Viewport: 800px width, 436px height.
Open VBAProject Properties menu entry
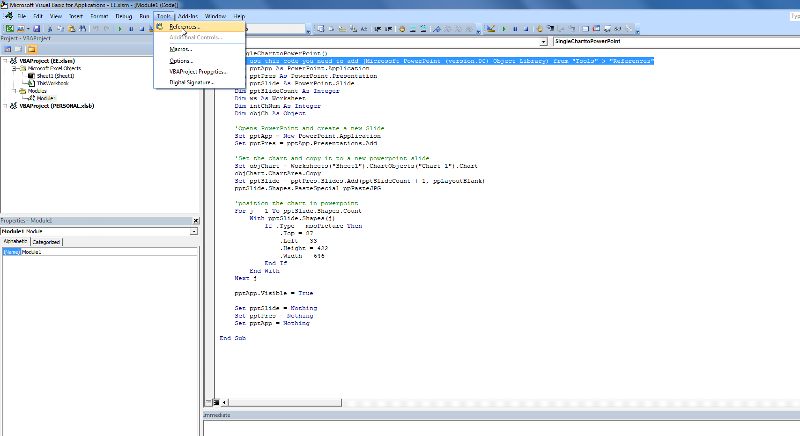197,72
